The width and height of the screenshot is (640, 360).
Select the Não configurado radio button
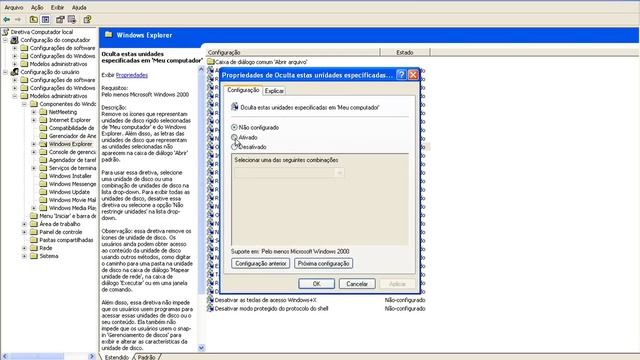point(234,127)
